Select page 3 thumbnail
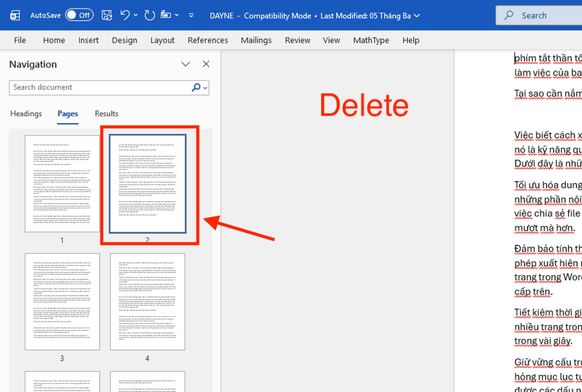The image size is (582, 392). coord(62,302)
